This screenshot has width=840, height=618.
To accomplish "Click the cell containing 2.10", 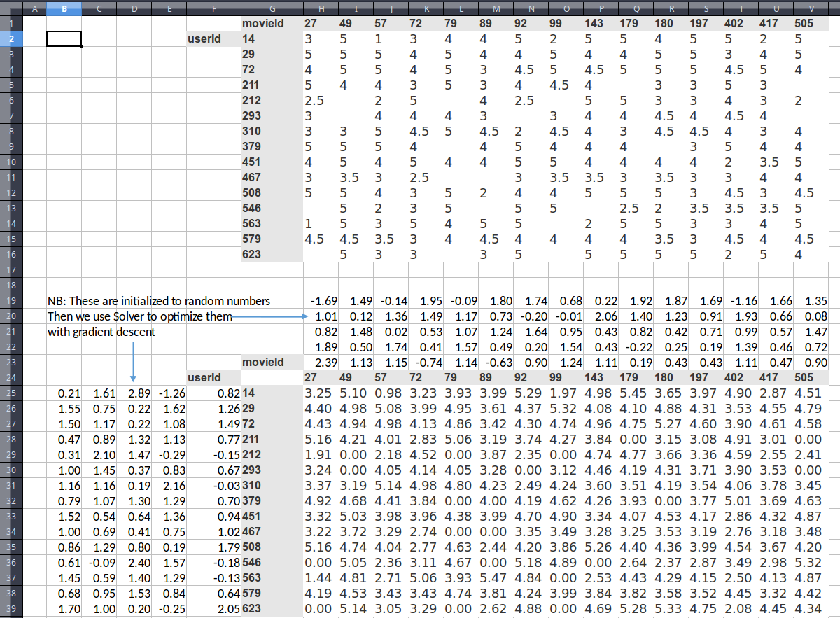I will click(99, 455).
